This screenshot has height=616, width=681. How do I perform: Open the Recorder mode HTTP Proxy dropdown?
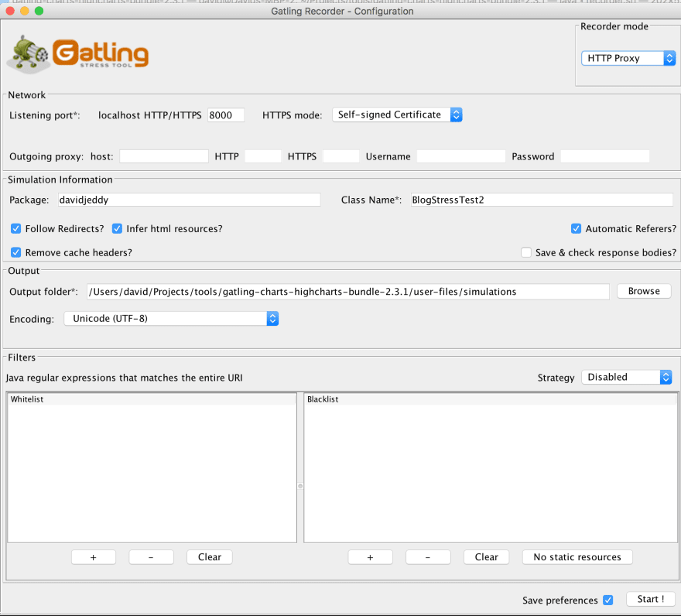click(628, 58)
